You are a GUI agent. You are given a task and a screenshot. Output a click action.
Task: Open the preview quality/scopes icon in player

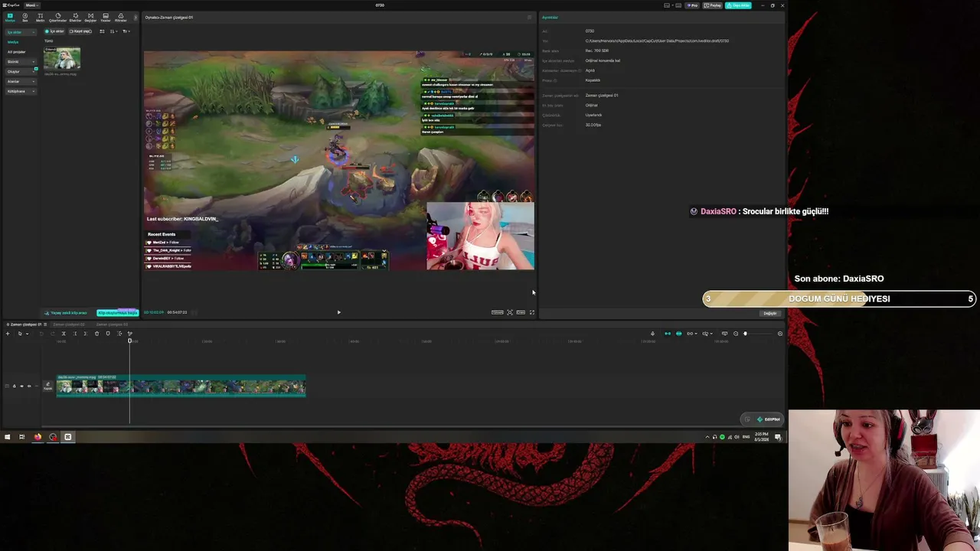(498, 312)
